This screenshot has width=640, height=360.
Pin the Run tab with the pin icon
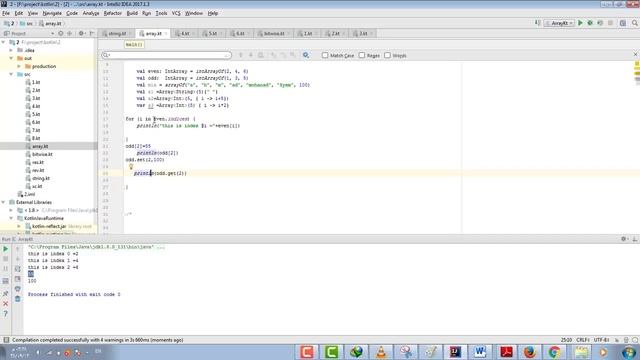click(6, 293)
